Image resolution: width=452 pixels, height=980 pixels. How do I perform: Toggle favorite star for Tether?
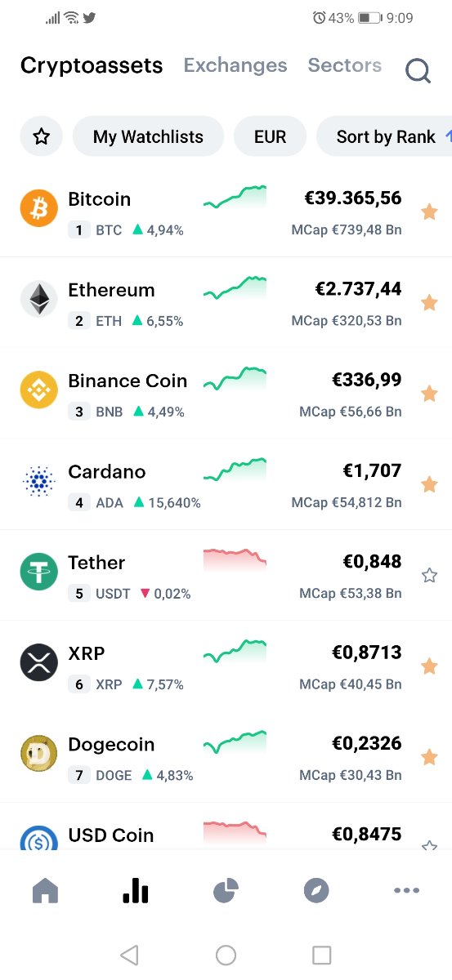429,576
